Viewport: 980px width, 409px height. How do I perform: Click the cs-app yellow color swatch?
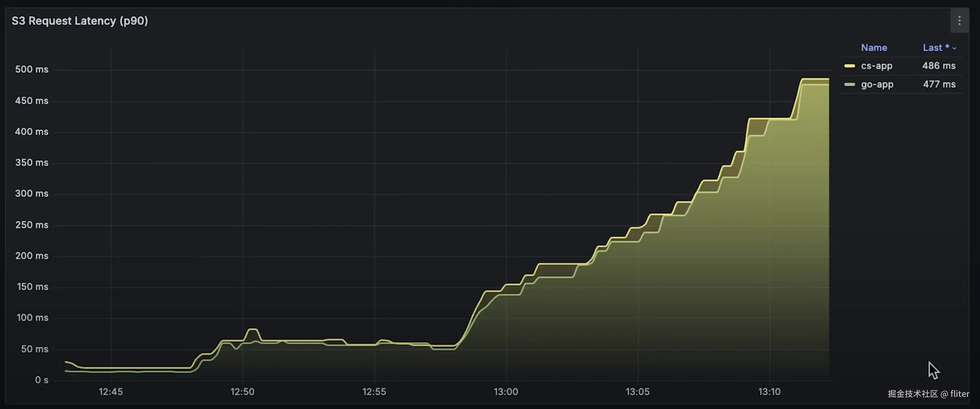pos(849,66)
